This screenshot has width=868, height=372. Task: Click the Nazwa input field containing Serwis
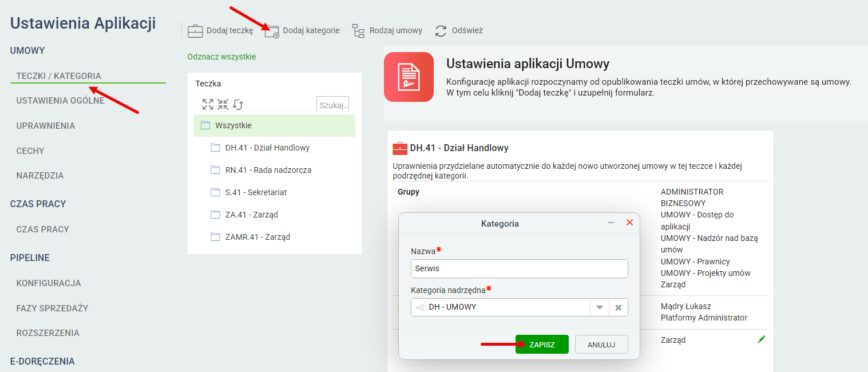click(520, 268)
